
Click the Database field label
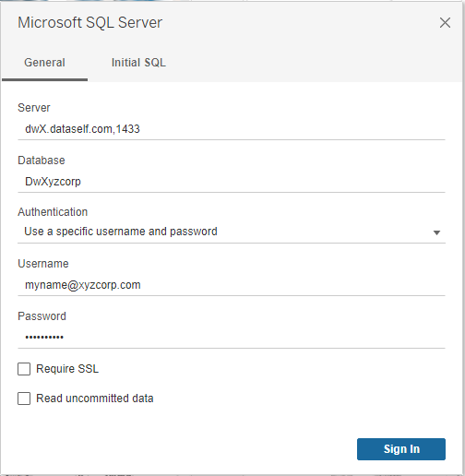pyautogui.click(x=42, y=161)
